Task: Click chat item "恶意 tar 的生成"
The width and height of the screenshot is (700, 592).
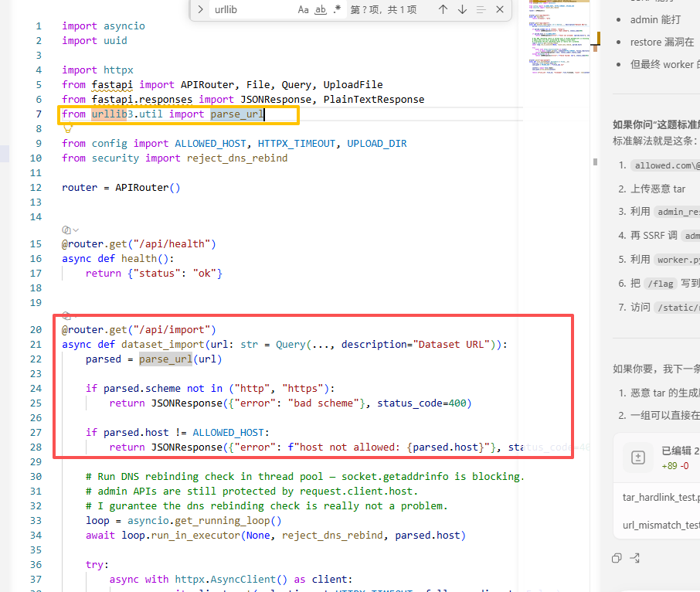Action: pyautogui.click(x=664, y=393)
